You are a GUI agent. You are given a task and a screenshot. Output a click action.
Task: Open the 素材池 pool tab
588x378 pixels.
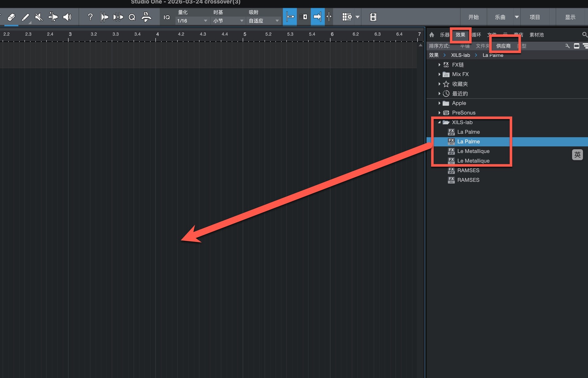[537, 35]
